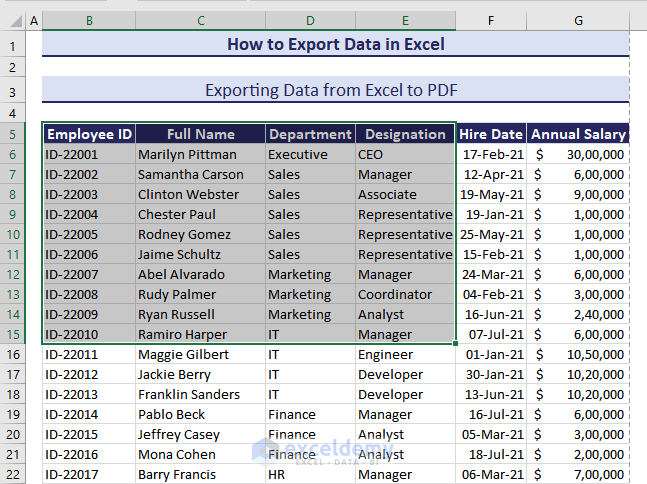Viewport: 647px width, 484px height.
Task: Select hire date 01-Jan-21 cell
Action: coord(492,354)
